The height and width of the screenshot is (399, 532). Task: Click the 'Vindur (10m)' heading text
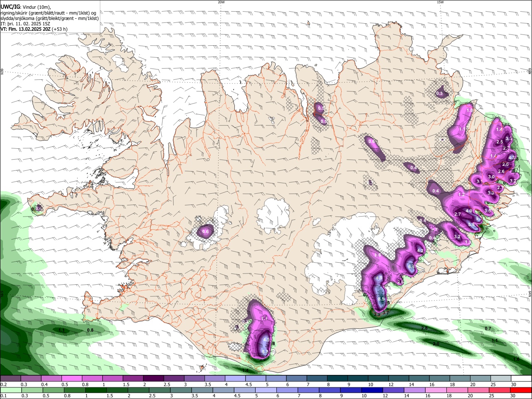[x=37, y=7]
